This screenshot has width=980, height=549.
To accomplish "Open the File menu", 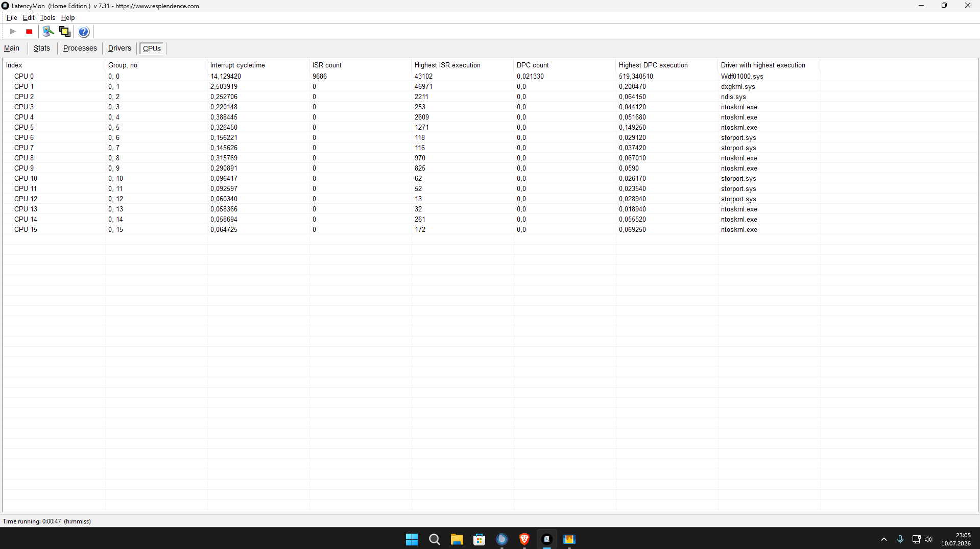I will click(12, 17).
